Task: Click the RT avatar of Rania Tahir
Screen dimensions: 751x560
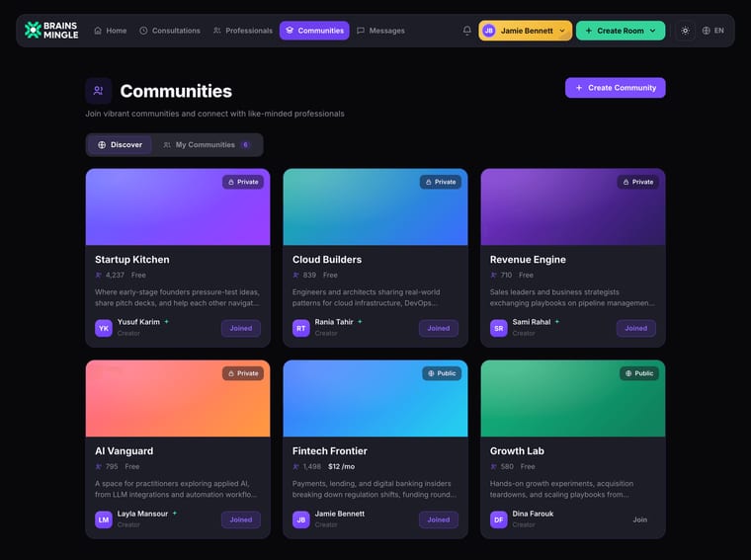Action: pyautogui.click(x=300, y=328)
